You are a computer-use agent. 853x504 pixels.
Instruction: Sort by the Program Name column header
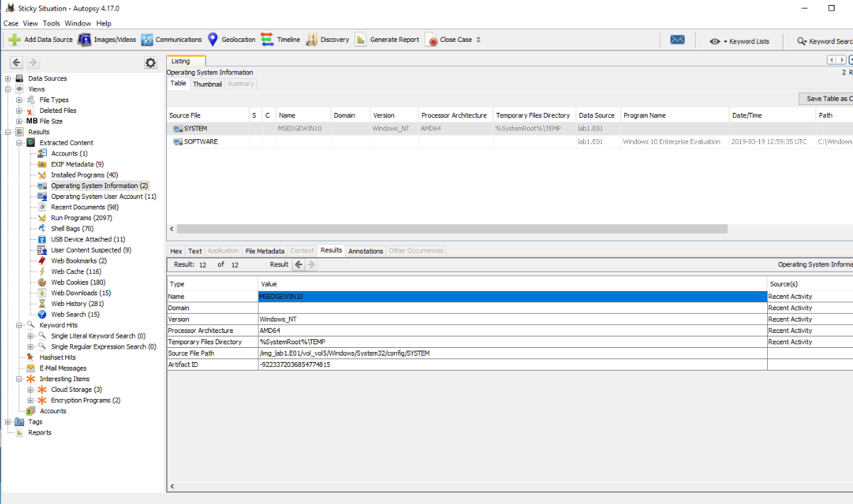pyautogui.click(x=675, y=115)
